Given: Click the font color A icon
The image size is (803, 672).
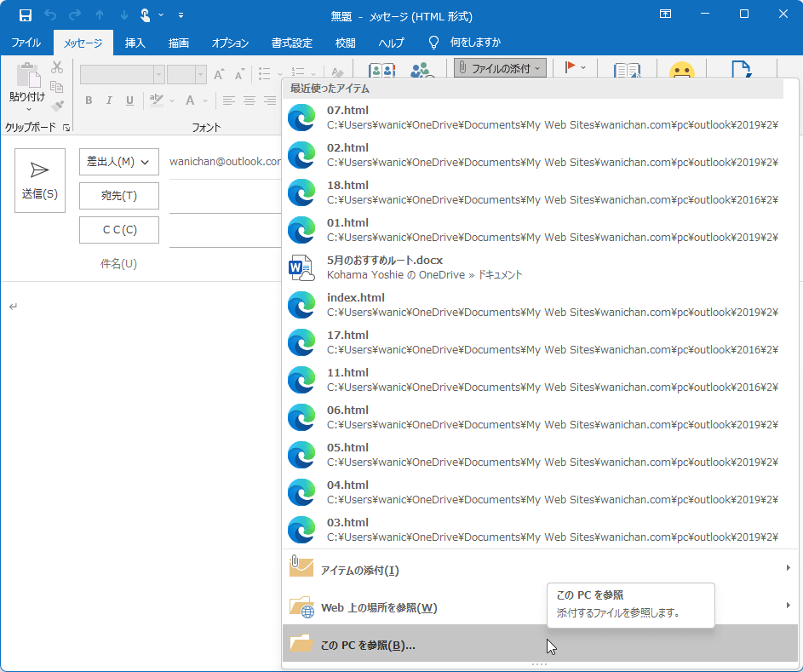Looking at the screenshot, I should 190,101.
